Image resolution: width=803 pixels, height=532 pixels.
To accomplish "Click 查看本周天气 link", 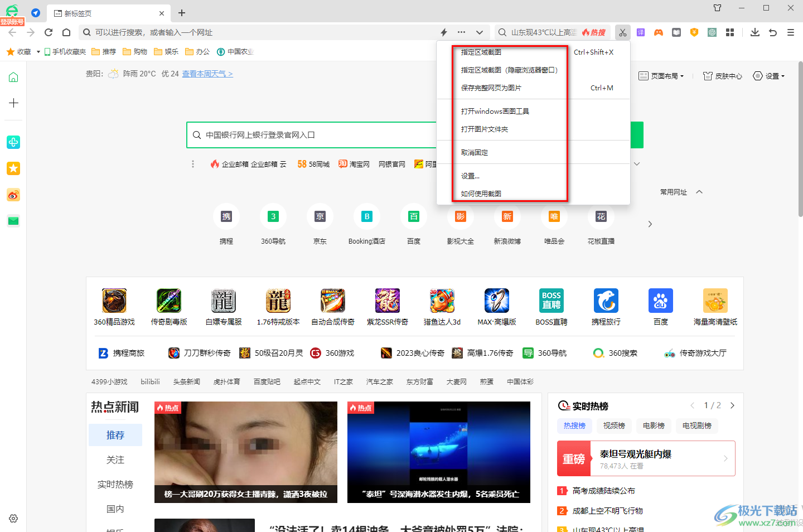I will 207,74.
